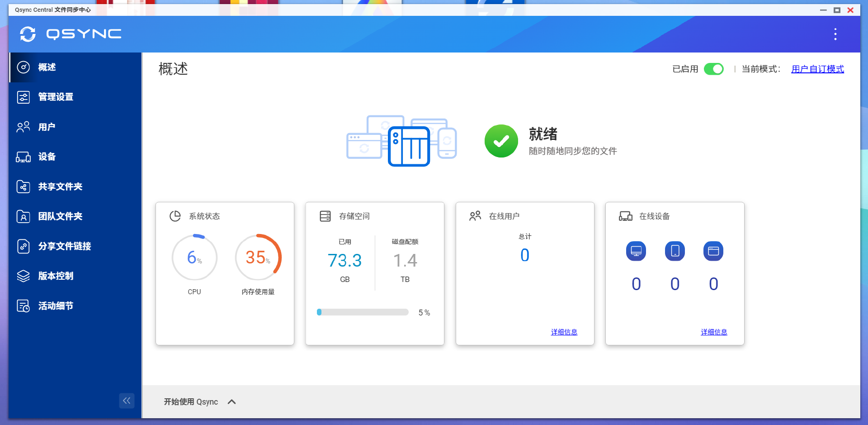This screenshot has height=425, width=868.
Task: Select 版本控制 version control in sidebar
Action: pos(56,276)
